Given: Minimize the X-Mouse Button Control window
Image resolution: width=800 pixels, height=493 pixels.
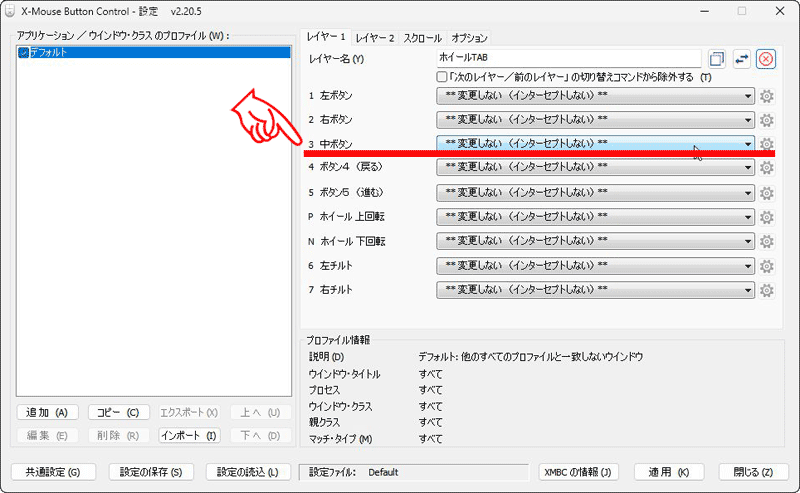Looking at the screenshot, I should pyautogui.click(x=705, y=11).
